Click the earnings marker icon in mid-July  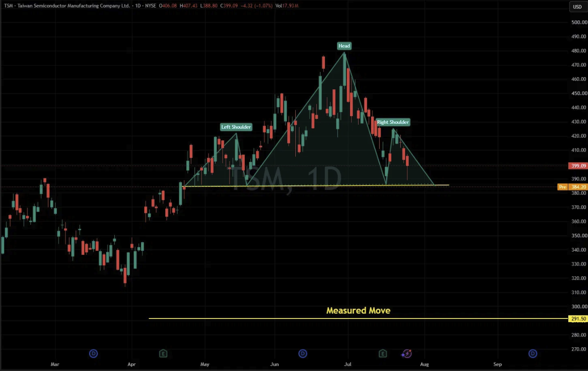pyautogui.click(x=383, y=354)
